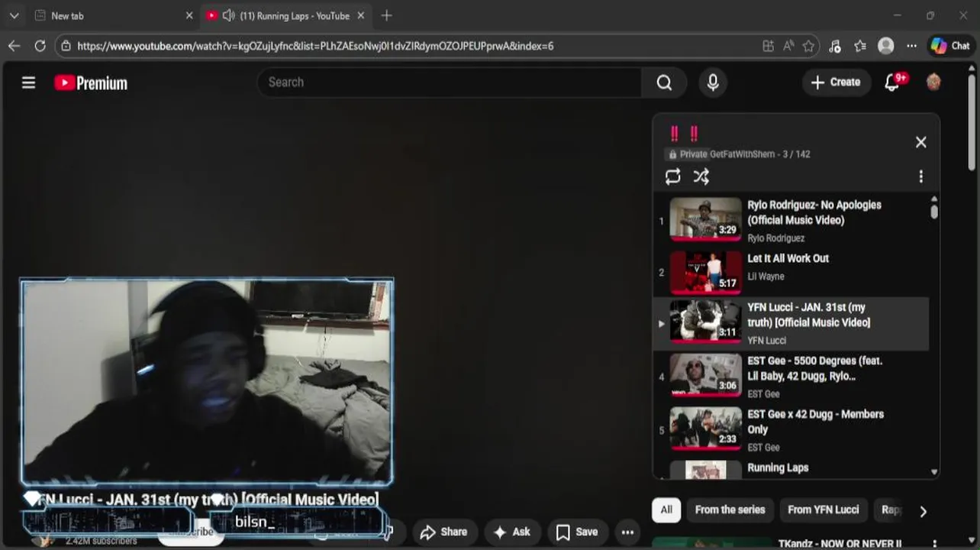The height and width of the screenshot is (550, 980).
Task: Play Let It All Work Out thumbnail
Action: pyautogui.click(x=705, y=272)
